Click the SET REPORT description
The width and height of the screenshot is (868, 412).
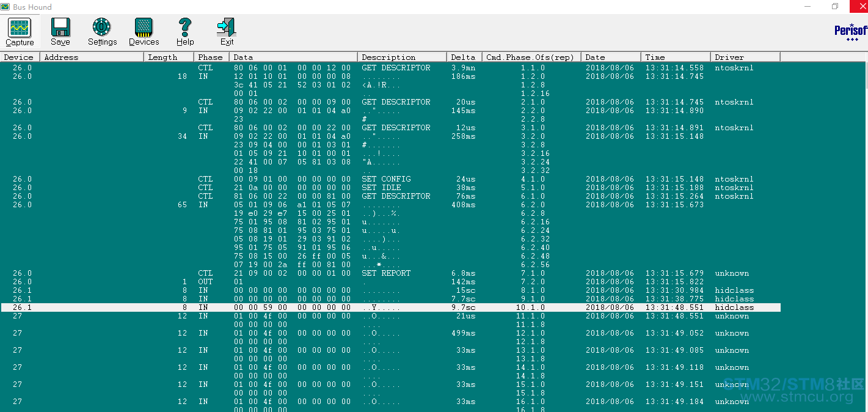click(386, 273)
